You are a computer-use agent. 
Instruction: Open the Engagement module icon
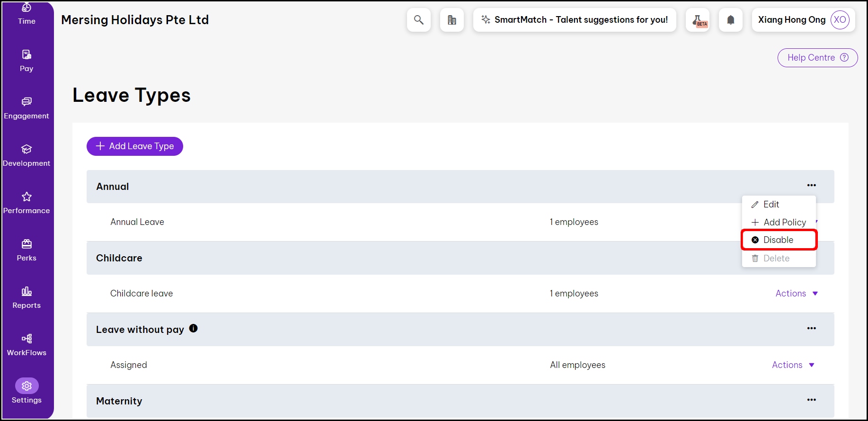pos(27,102)
